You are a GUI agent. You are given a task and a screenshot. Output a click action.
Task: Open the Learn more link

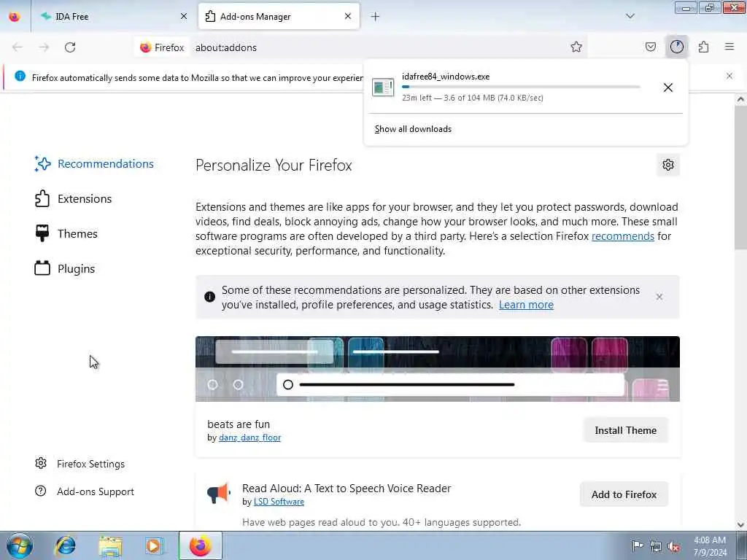click(526, 305)
